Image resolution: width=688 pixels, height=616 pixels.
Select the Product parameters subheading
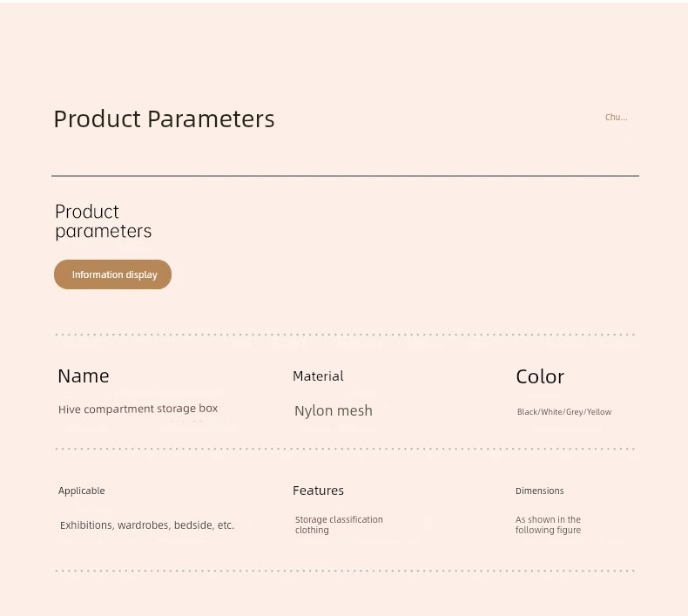[x=104, y=221]
